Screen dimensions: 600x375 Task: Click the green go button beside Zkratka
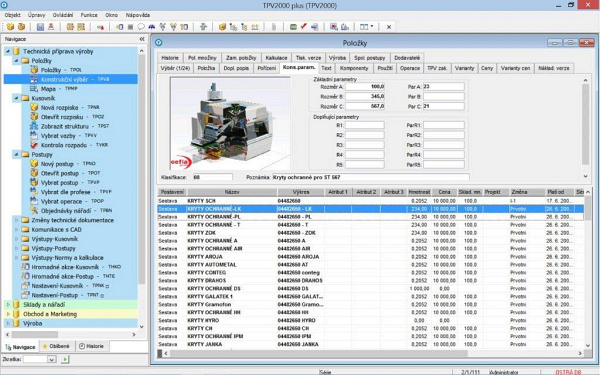click(x=65, y=359)
